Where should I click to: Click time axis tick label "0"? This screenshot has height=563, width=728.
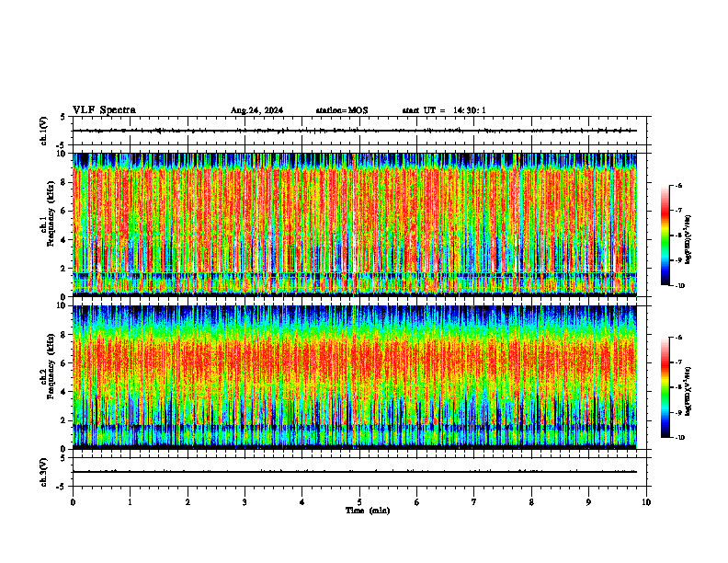coord(73,502)
